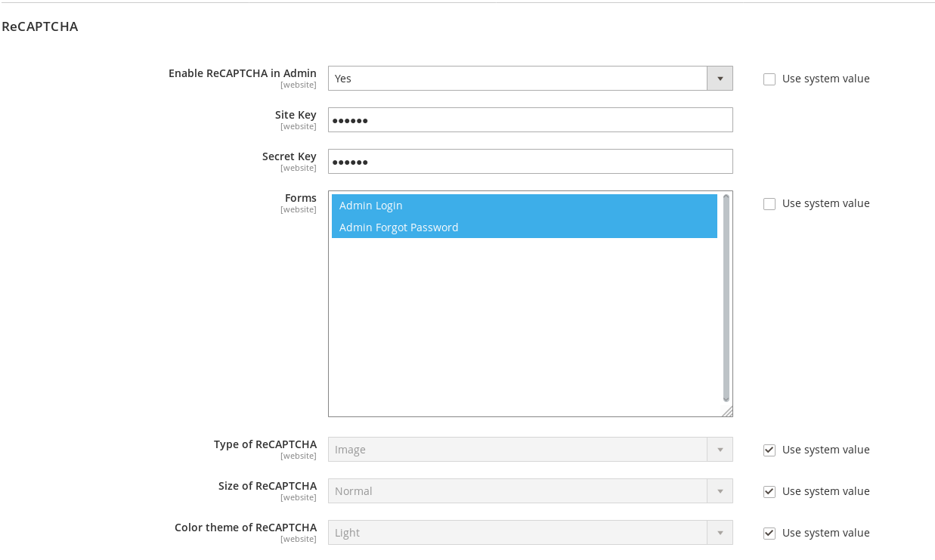935x560 pixels.
Task: Click the Type of ReCAPTCHA arrow icon
Action: (720, 450)
